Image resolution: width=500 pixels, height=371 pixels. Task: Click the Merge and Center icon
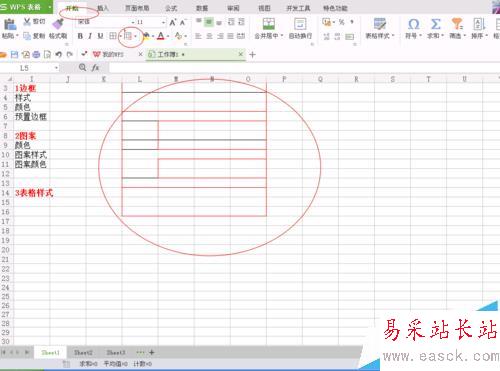tap(269, 24)
